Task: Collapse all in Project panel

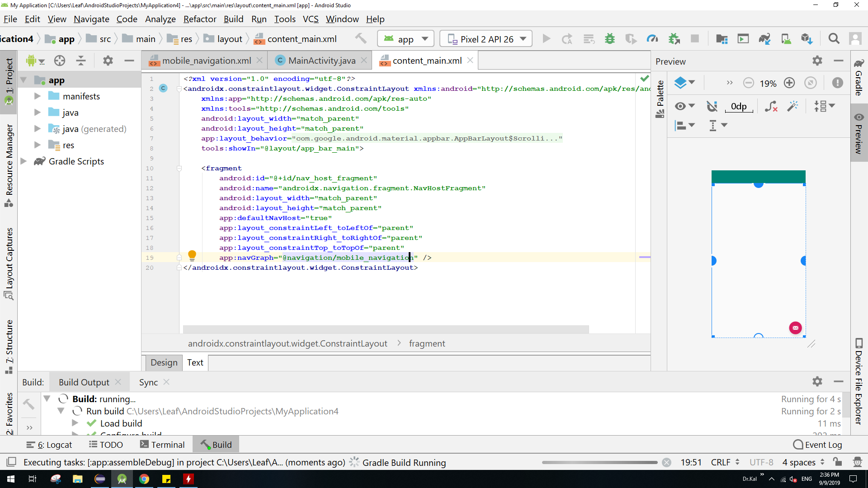Action: (x=81, y=61)
